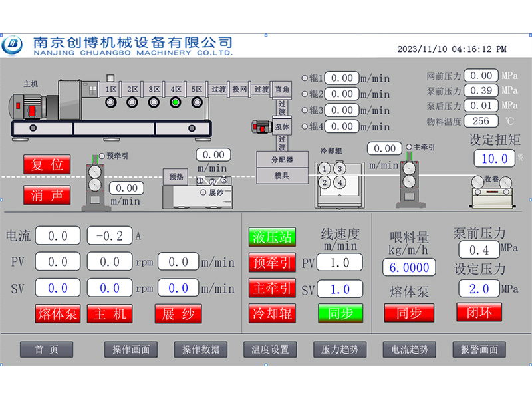Click the 预牵引 pre-traction roller stand graphic
The width and height of the screenshot is (532, 399).
click(x=95, y=184)
